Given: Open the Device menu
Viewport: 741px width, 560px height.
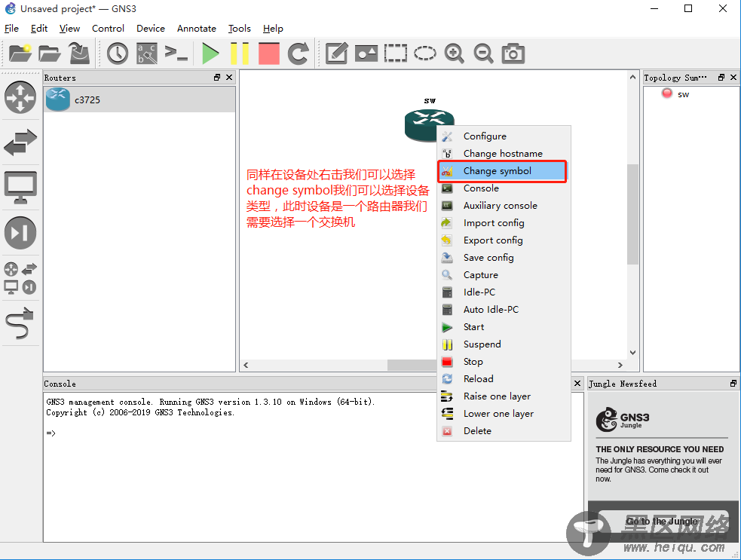Looking at the screenshot, I should tap(151, 29).
